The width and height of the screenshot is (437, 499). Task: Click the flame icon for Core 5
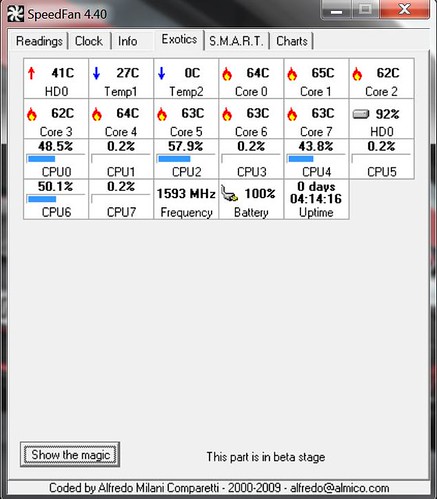162,114
